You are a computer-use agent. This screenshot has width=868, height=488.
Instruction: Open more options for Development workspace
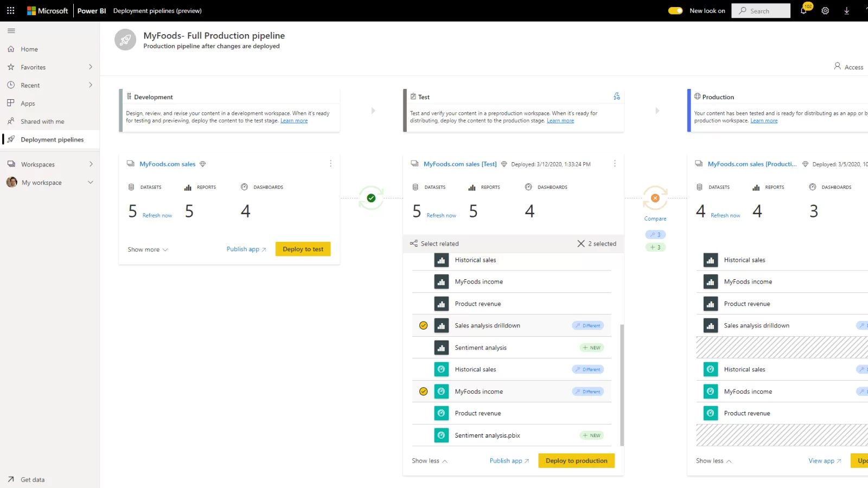pos(330,164)
